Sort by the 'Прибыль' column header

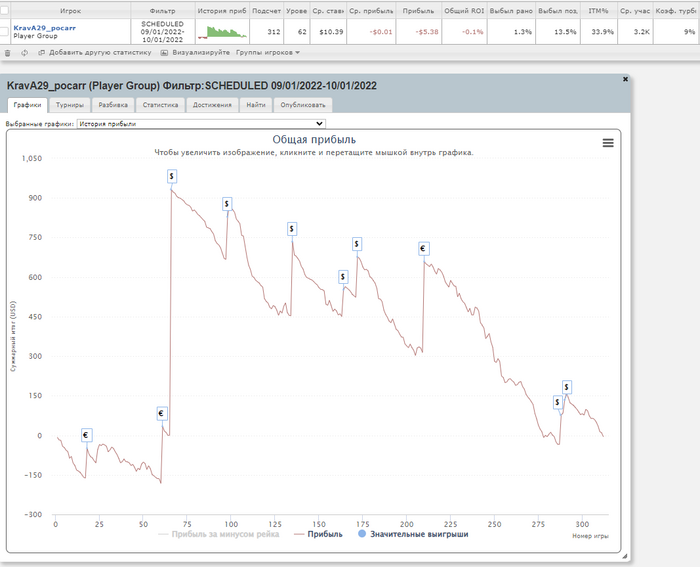pyautogui.click(x=418, y=10)
